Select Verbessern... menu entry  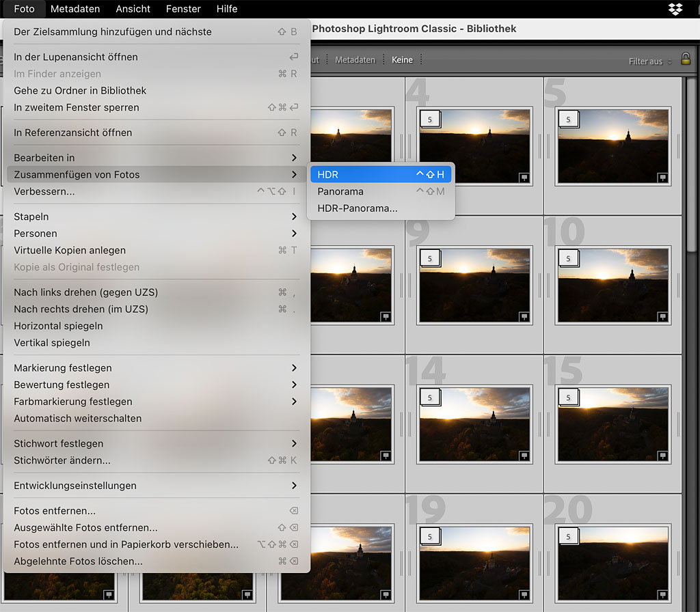click(157, 191)
